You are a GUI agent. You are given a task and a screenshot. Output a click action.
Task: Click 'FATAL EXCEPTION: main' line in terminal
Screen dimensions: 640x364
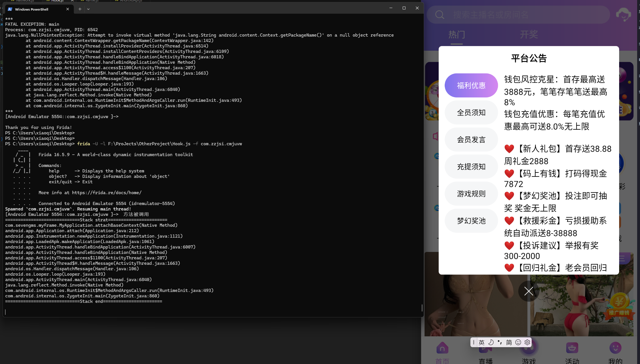click(32, 24)
